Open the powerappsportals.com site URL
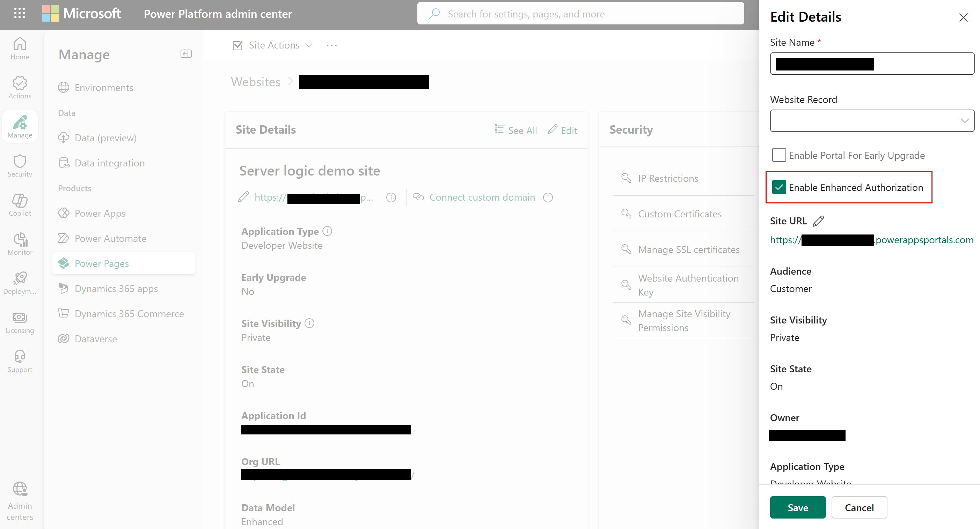The image size is (980, 529). point(872,240)
